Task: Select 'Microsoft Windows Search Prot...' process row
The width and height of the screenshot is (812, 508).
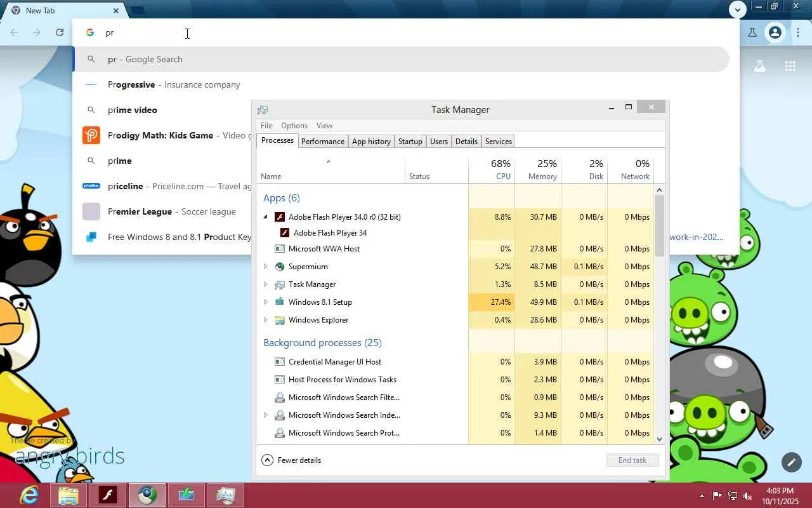Action: (x=455, y=433)
